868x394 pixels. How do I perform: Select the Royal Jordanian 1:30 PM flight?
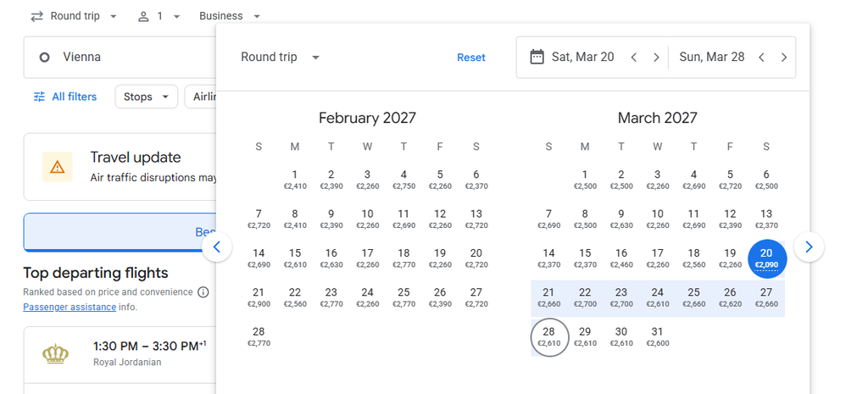(120, 354)
